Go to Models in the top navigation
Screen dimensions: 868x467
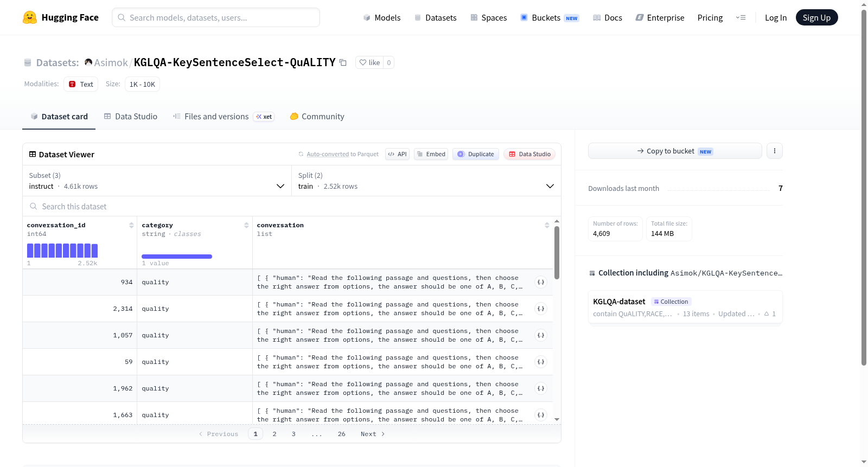(x=382, y=17)
